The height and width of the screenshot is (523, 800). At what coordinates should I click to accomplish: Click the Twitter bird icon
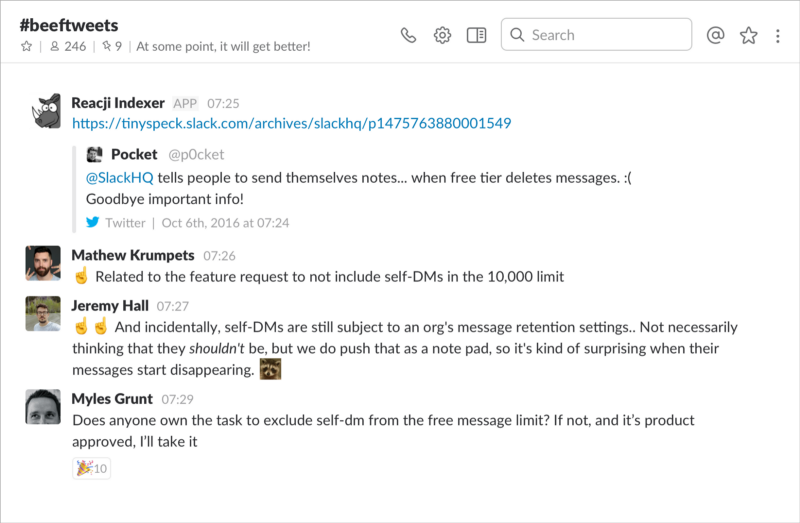point(92,222)
